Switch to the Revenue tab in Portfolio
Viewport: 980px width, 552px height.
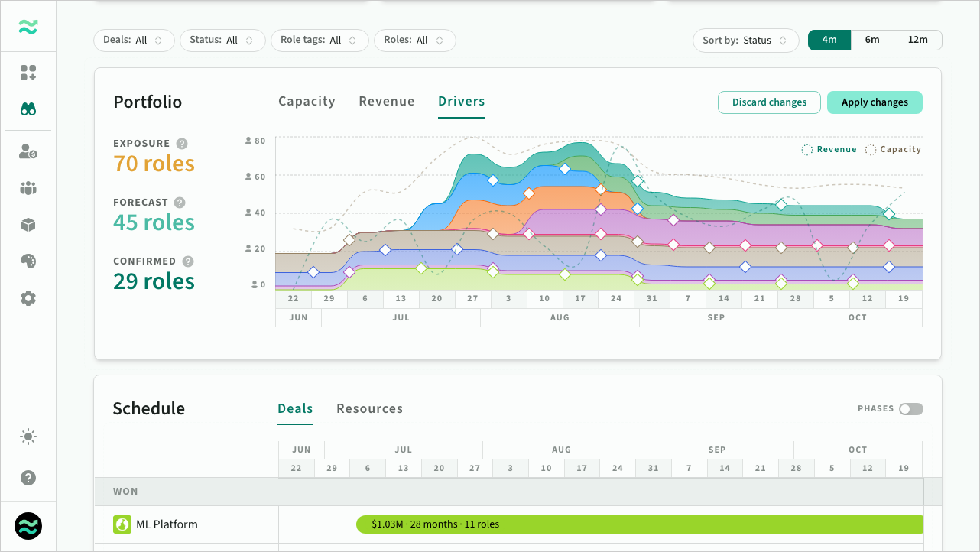387,102
